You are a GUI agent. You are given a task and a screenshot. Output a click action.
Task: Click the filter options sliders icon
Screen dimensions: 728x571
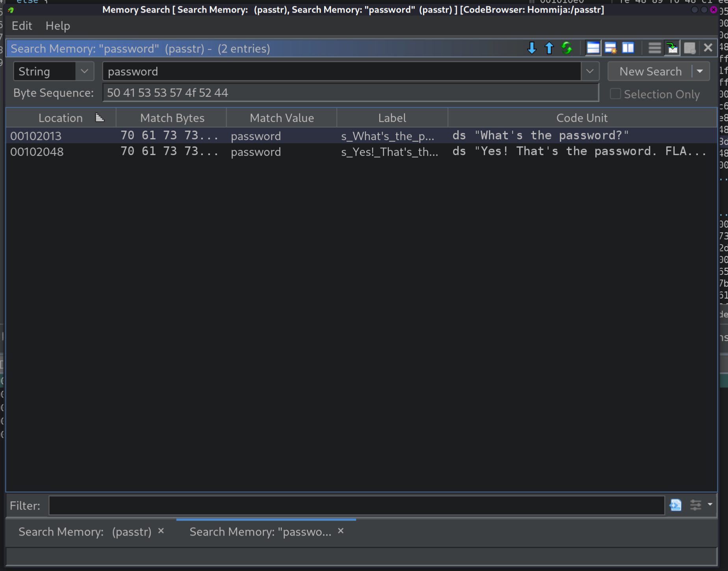(x=696, y=505)
